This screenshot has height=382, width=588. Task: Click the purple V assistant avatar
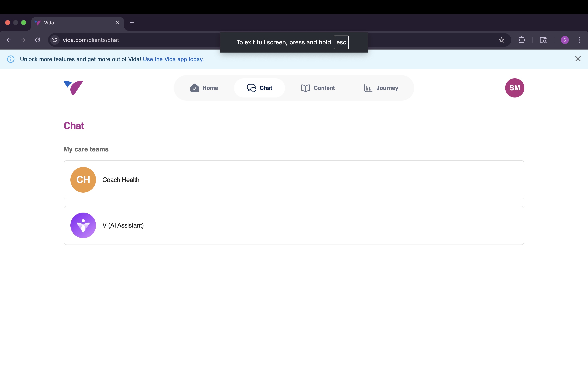point(83,225)
